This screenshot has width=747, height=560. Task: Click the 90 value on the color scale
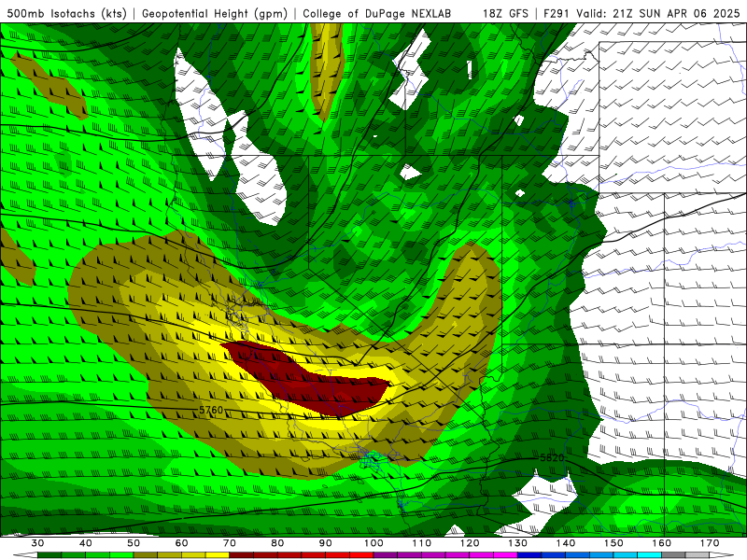[x=325, y=543]
